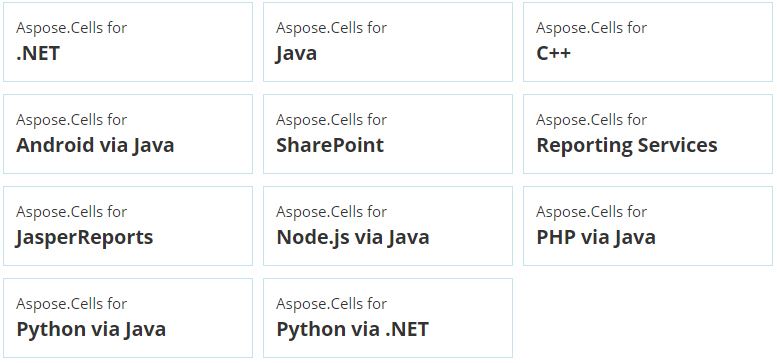
Task: Open the Aspose.Cells for .NET card
Action: [x=128, y=42]
